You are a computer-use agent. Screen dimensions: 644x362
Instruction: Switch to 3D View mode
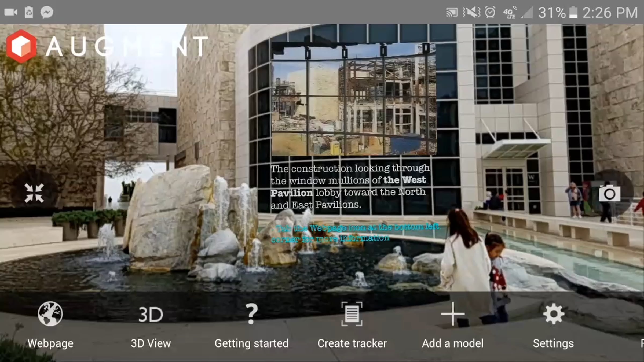point(151,315)
